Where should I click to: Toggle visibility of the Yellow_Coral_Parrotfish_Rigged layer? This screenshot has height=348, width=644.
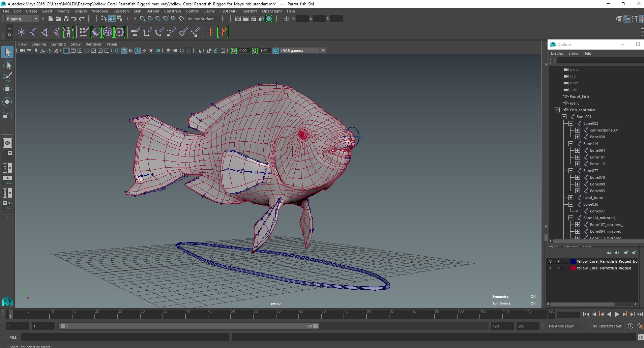point(550,268)
